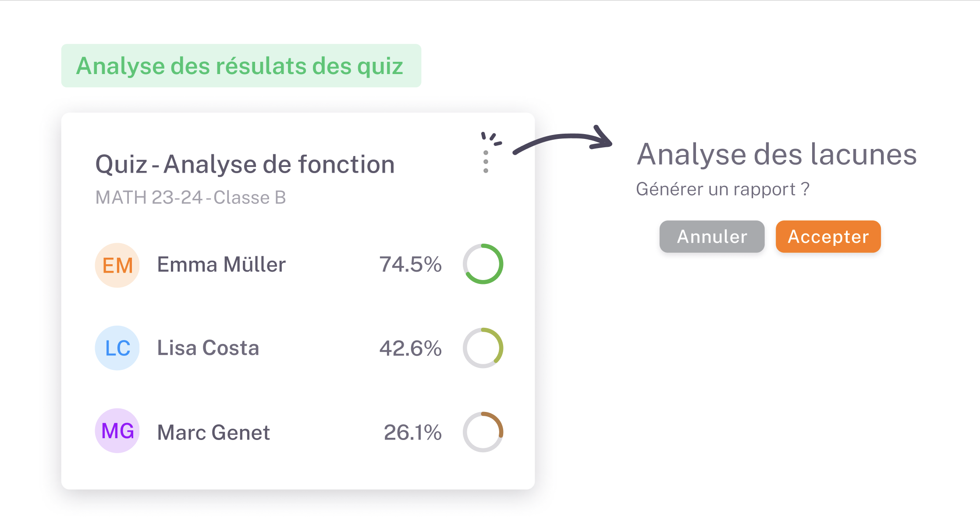Viewport: 980px width, 532px height.
Task: Click the MATH 23-24 - Classe B subtitle
Action: 191,197
